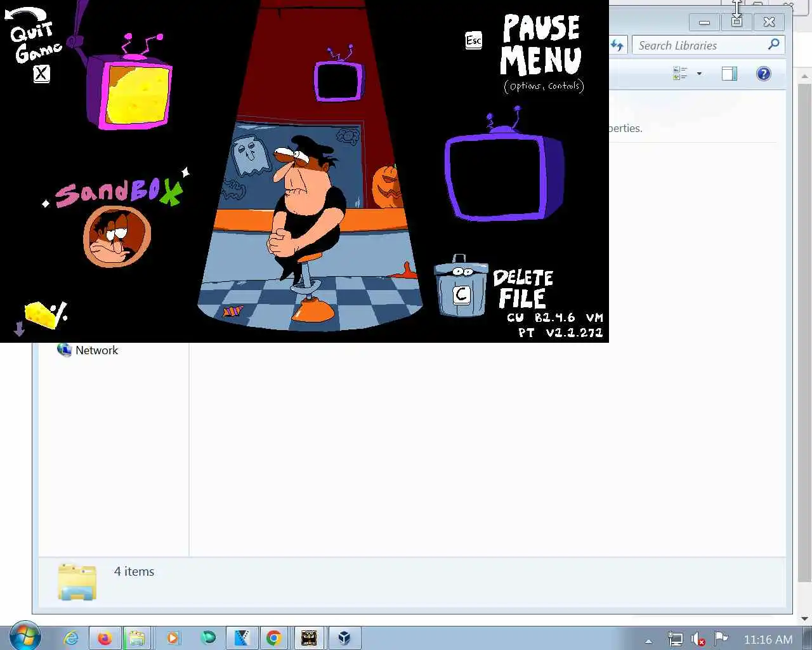Click the 4 items status text
This screenshot has height=650, width=812.
(x=134, y=571)
